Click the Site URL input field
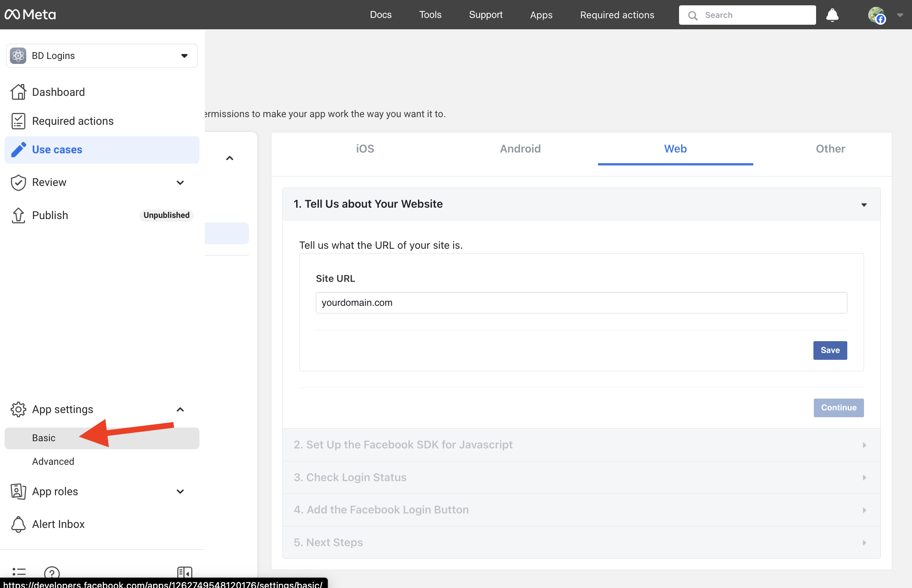Screen dimensions: 912x588 [581, 303]
